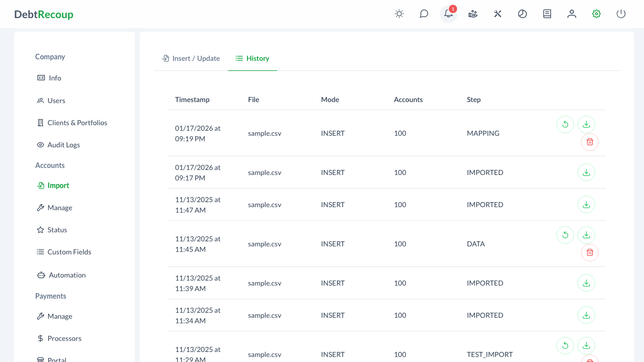Select the History tab
Screen dimensions: 644x362
click(x=253, y=58)
